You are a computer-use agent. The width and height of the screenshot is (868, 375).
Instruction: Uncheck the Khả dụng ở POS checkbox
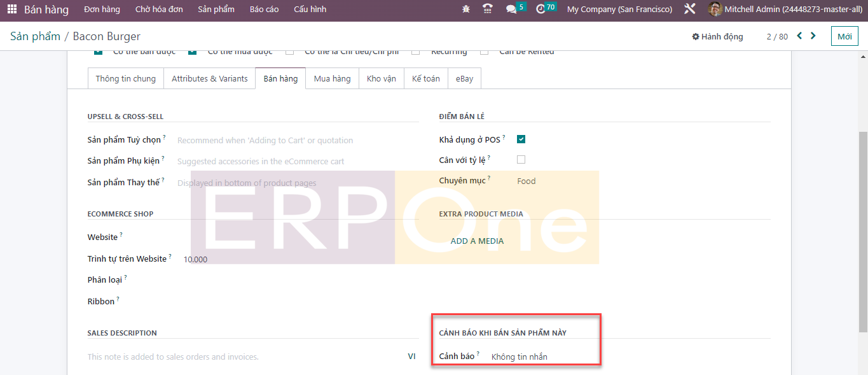[521, 139]
